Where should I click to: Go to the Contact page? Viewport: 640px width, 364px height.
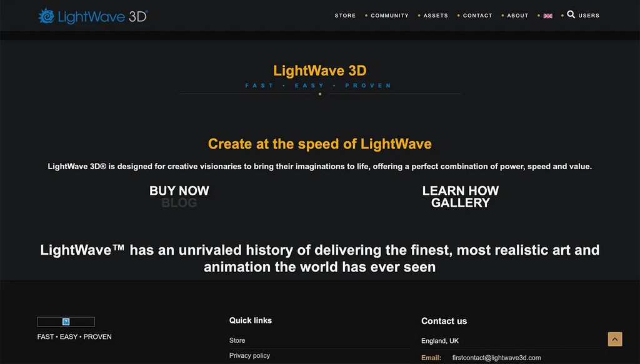pos(477,16)
